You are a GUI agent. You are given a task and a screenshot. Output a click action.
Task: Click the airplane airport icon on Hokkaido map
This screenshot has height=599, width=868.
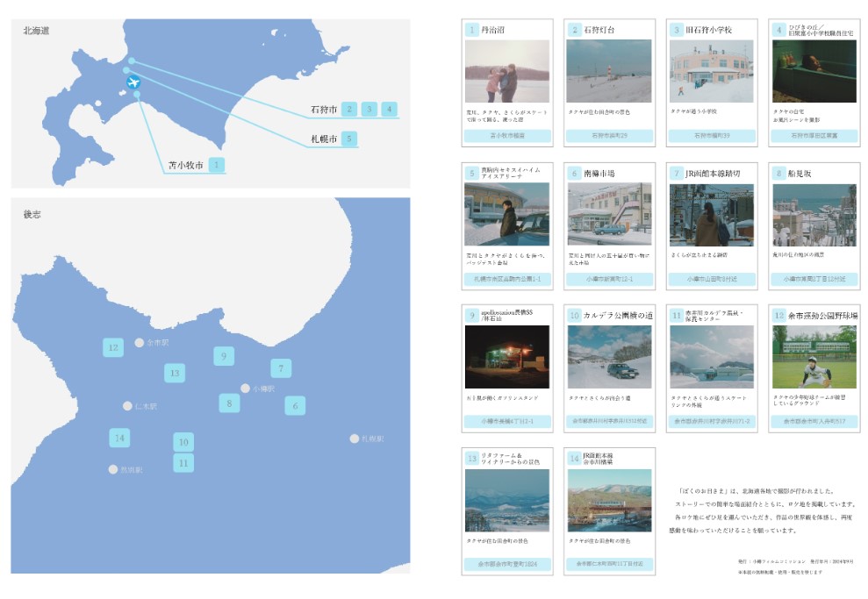point(133,82)
